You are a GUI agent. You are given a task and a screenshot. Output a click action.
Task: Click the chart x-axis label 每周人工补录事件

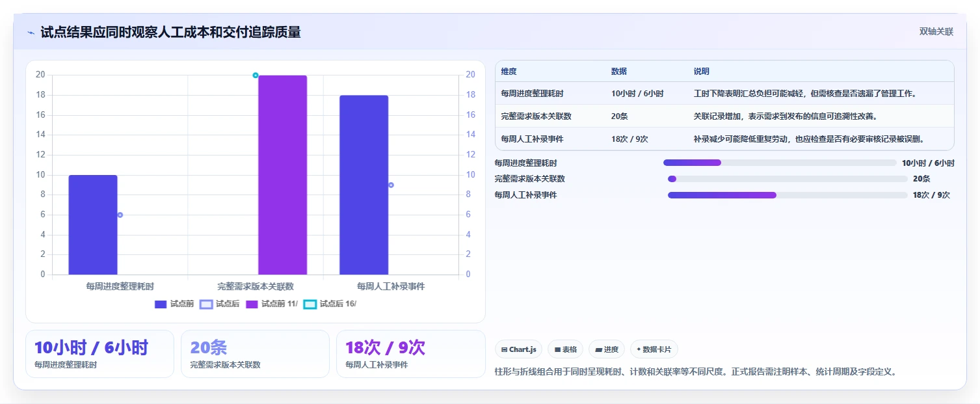tap(391, 286)
